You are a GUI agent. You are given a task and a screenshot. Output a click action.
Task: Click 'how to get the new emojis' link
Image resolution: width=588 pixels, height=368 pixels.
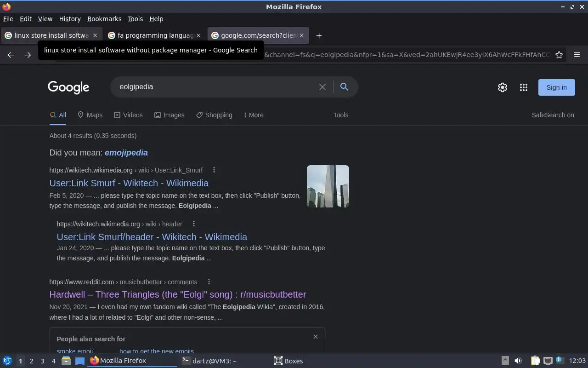coord(157,351)
